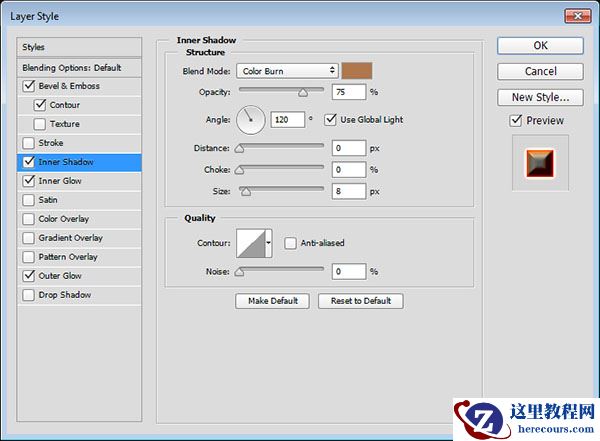Open the Outer Glow settings label

[x=60, y=276]
